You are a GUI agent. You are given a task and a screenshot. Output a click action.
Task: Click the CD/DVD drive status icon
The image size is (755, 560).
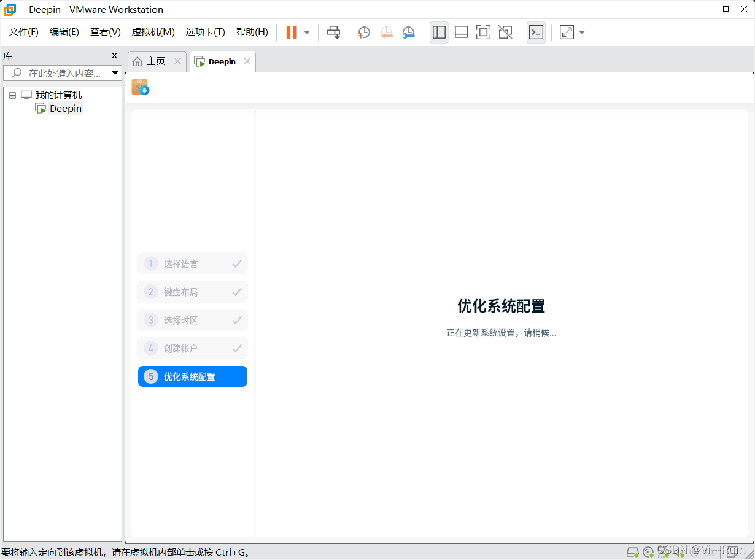(648, 551)
